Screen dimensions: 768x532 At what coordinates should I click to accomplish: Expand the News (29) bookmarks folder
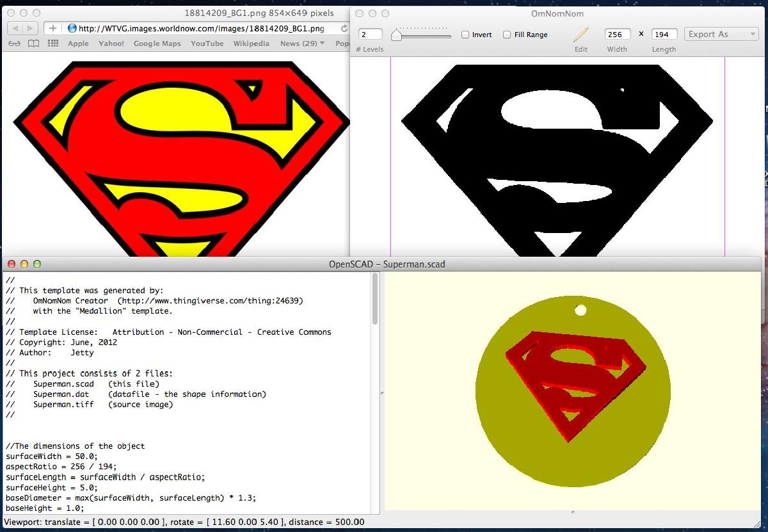click(302, 44)
